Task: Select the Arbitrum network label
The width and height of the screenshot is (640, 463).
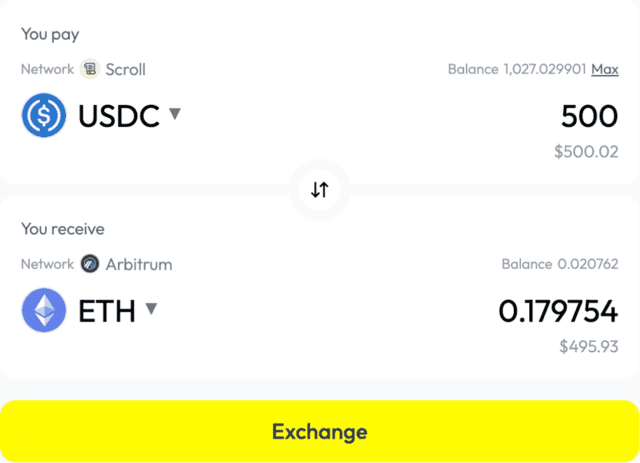Action: click(139, 264)
